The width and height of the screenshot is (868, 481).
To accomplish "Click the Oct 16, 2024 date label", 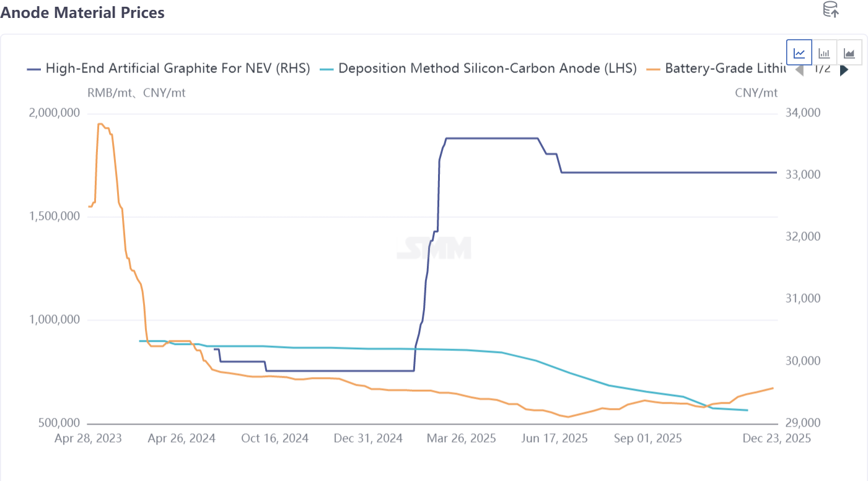I will 274,438.
